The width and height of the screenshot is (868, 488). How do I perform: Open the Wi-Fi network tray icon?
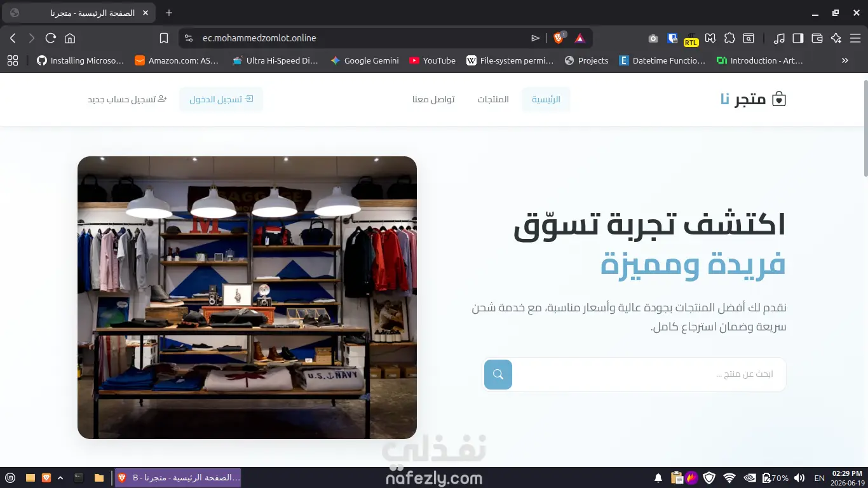[729, 478]
